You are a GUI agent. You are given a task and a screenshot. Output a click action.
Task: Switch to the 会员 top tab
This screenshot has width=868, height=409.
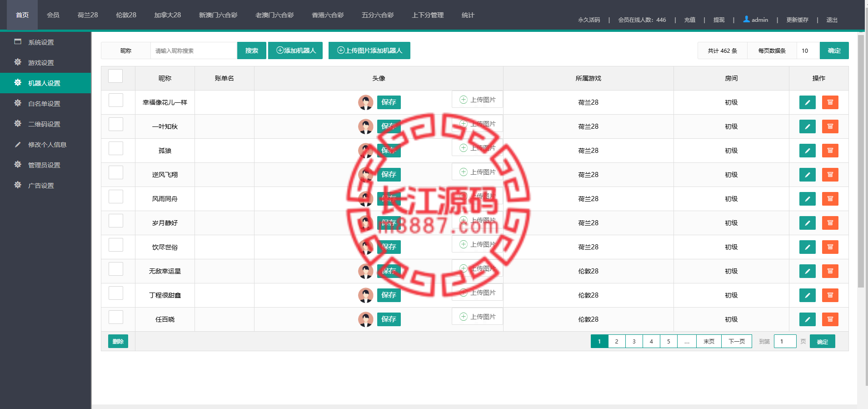coord(53,15)
